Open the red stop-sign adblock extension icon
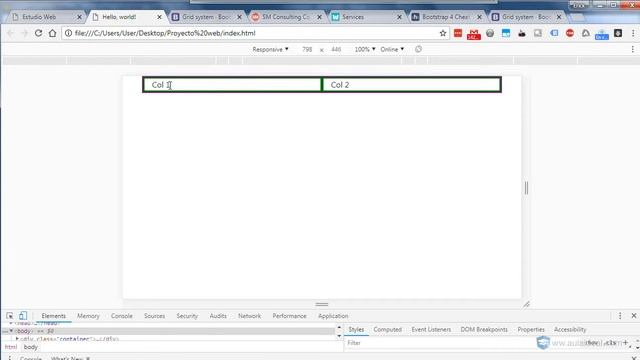The image size is (640, 360). tap(570, 33)
